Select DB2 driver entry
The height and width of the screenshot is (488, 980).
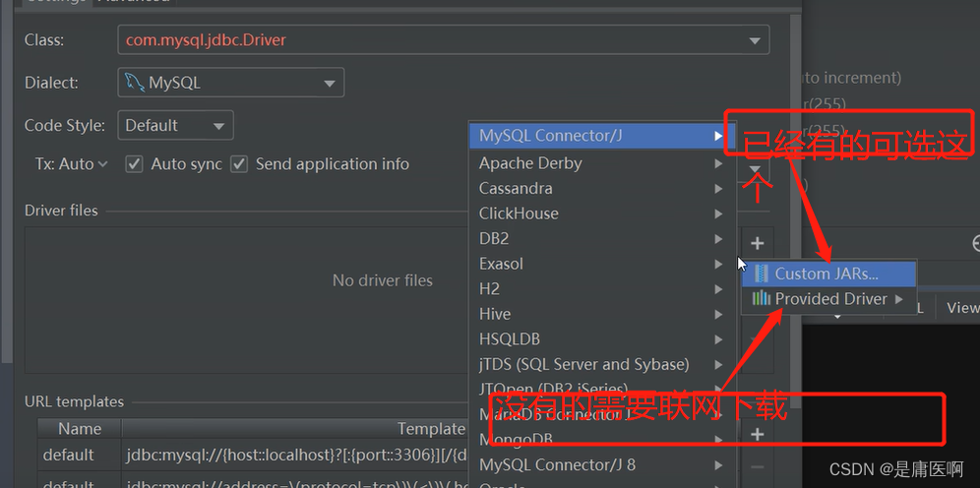click(x=602, y=239)
